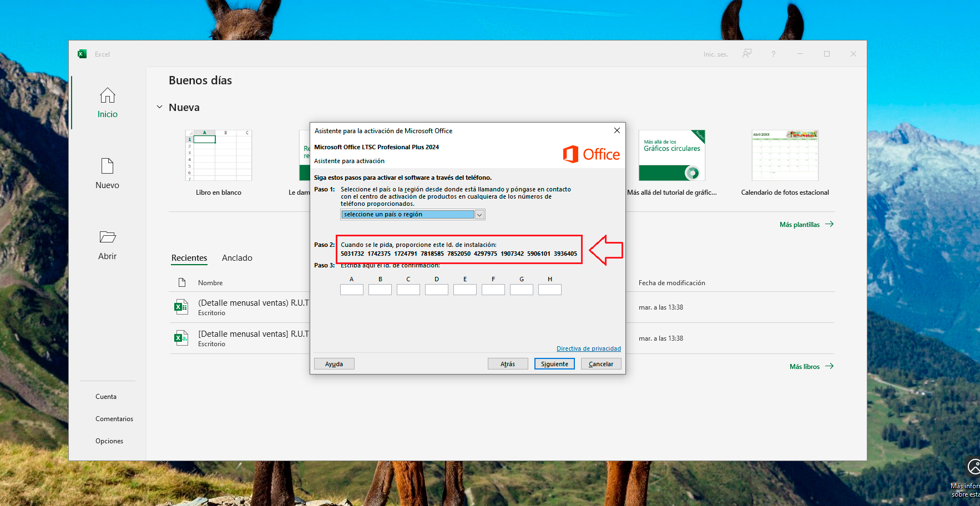
Task: Click the help question mark icon
Action: point(773,54)
